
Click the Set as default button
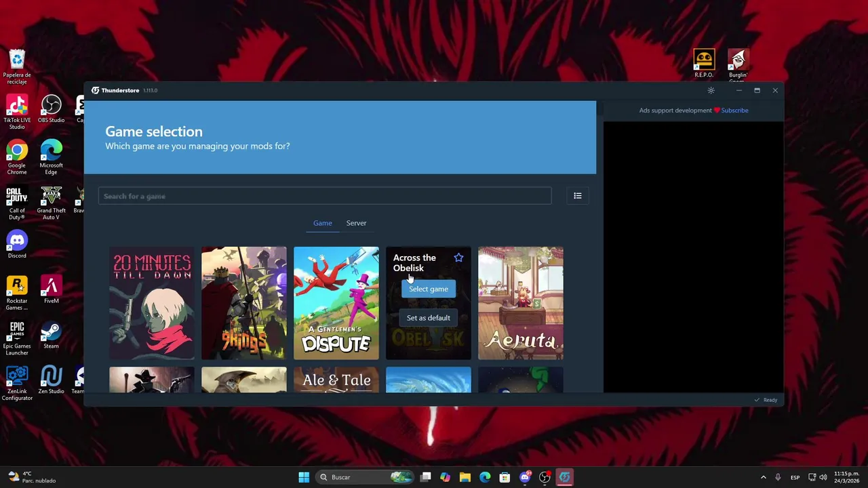tap(429, 318)
